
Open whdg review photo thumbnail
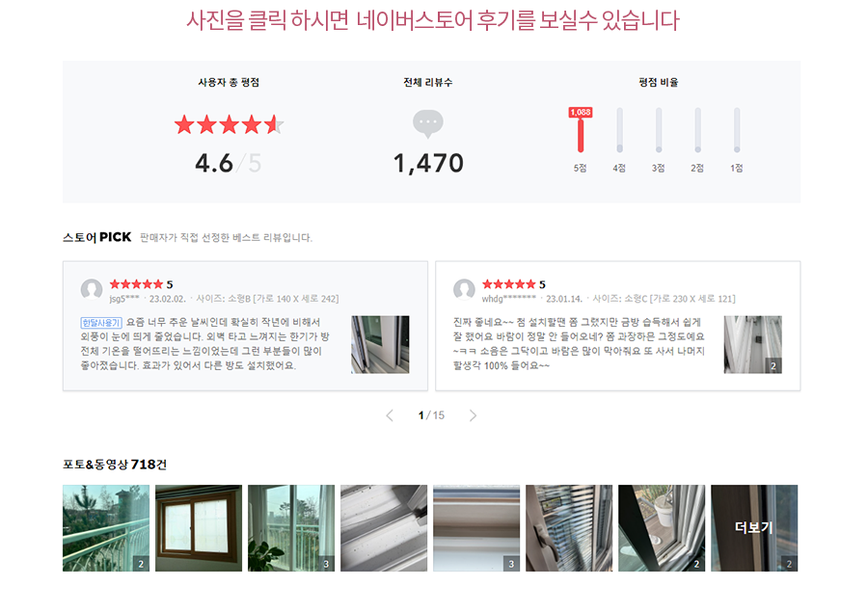coord(753,344)
